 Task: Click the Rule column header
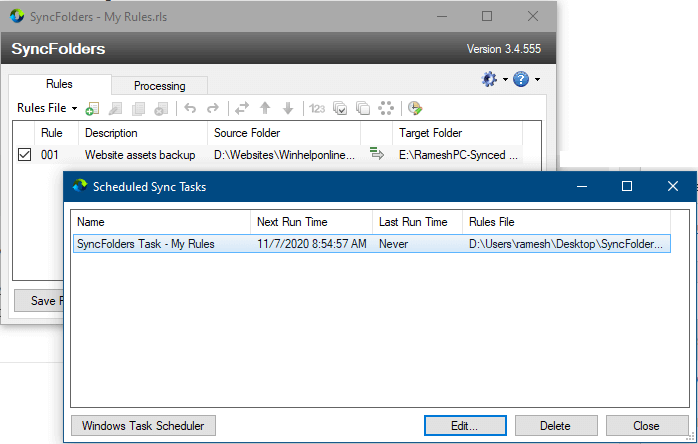coord(57,133)
